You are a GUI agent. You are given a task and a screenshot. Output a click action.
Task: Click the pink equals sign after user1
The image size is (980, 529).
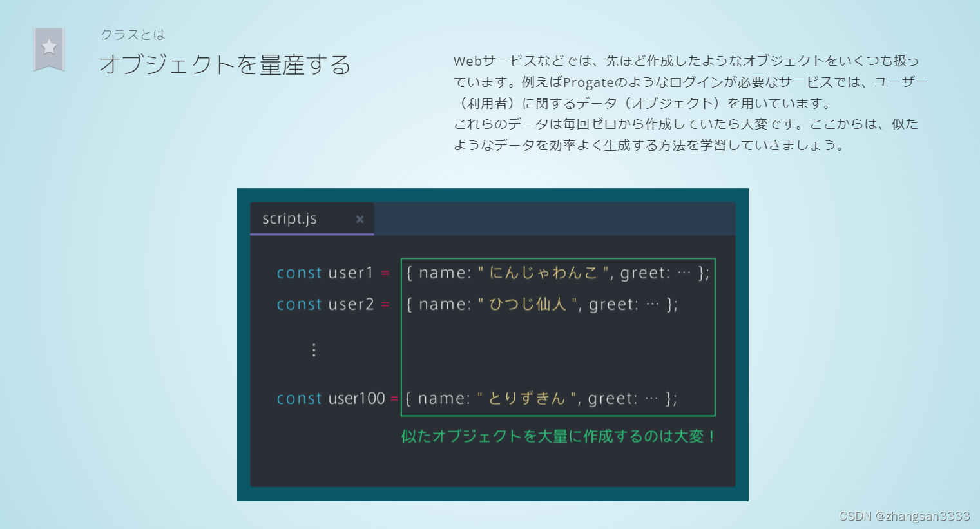385,273
